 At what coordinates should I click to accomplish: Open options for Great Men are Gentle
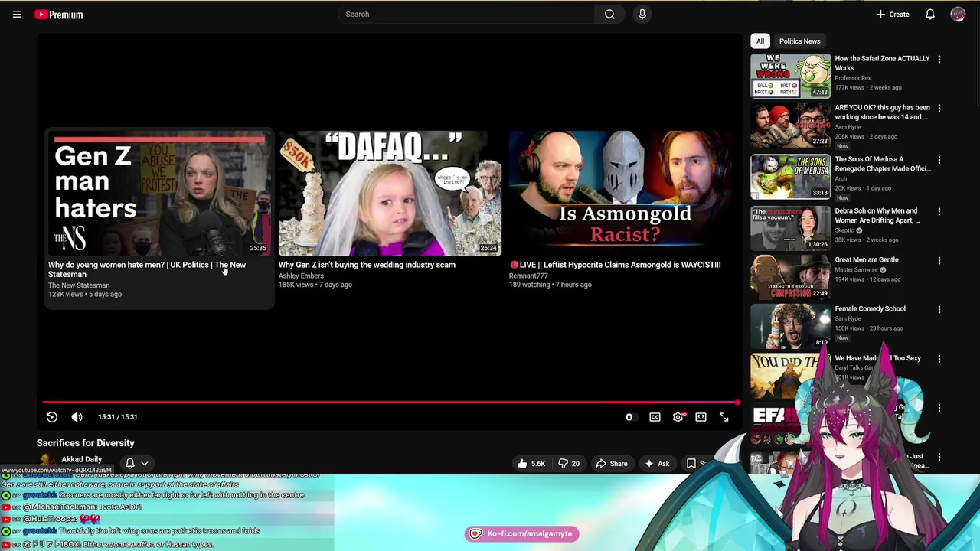939,260
